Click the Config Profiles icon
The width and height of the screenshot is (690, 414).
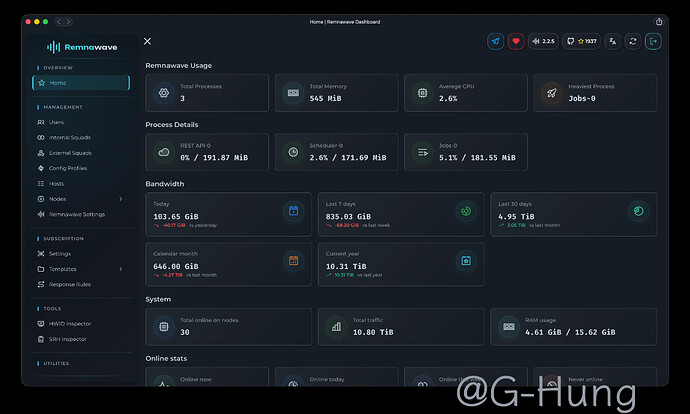(x=41, y=168)
